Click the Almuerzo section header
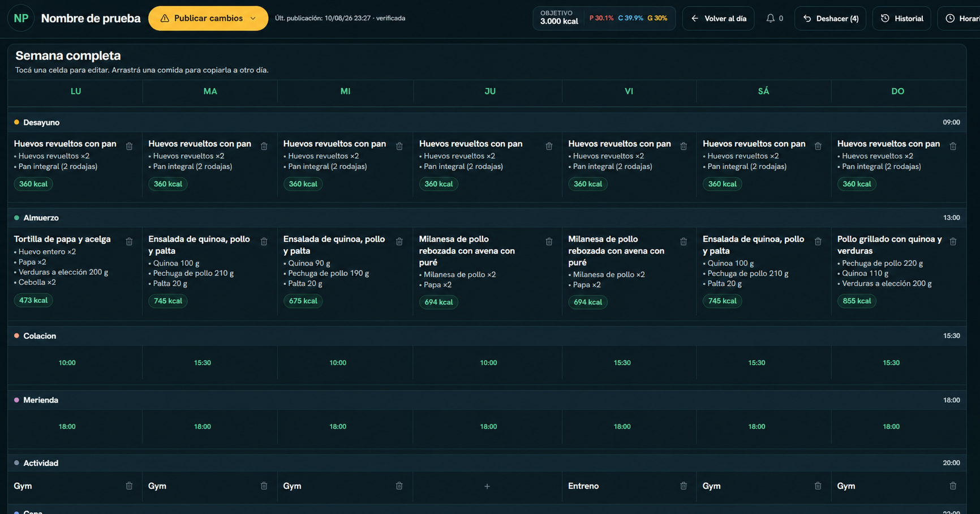Image resolution: width=980 pixels, height=514 pixels. click(x=487, y=218)
